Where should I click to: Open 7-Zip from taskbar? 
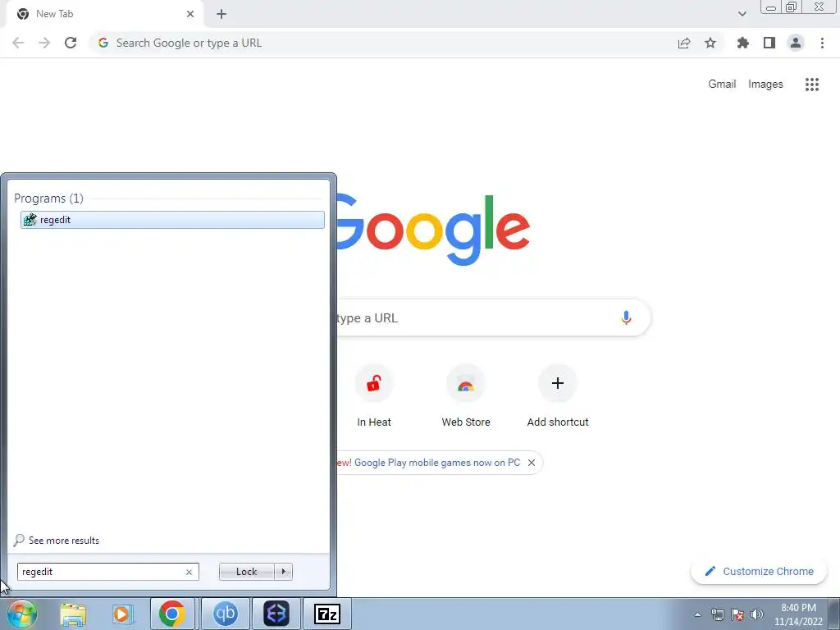(326, 614)
